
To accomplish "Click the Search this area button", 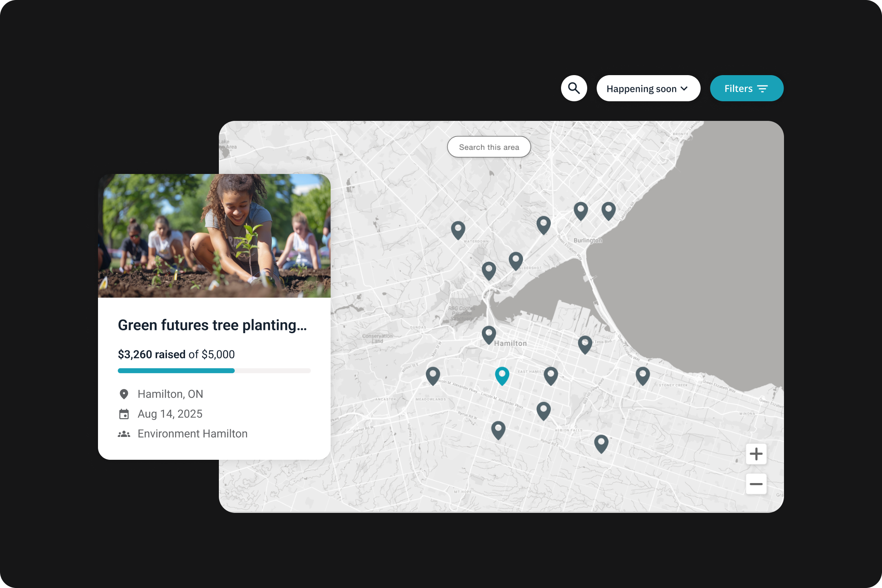I will click(489, 147).
